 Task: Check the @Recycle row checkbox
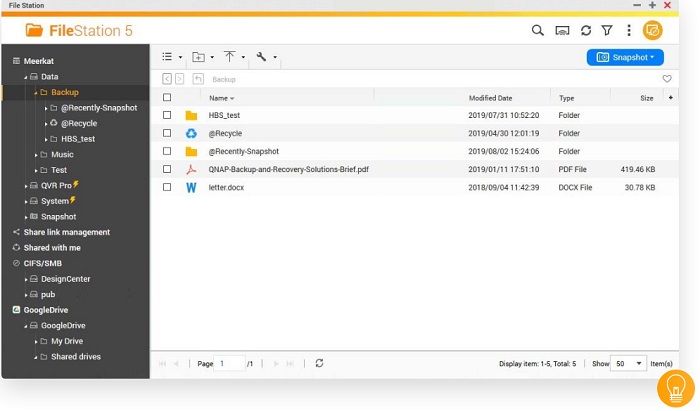tap(167, 133)
